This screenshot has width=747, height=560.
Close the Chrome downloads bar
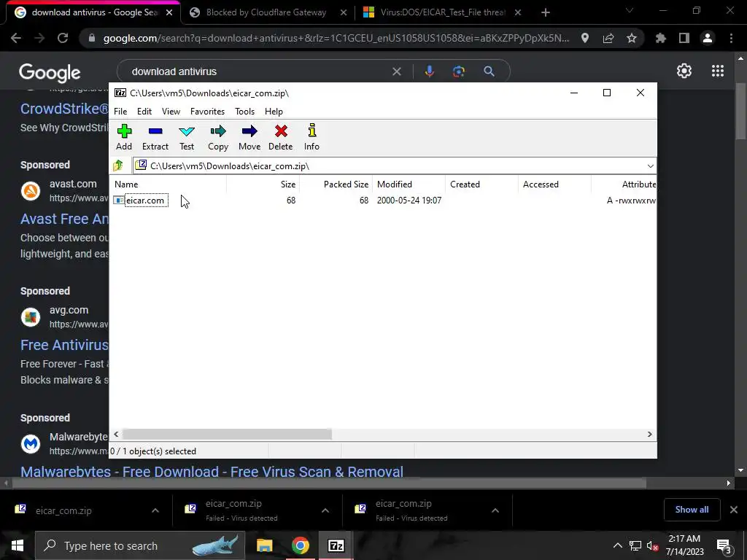click(734, 510)
